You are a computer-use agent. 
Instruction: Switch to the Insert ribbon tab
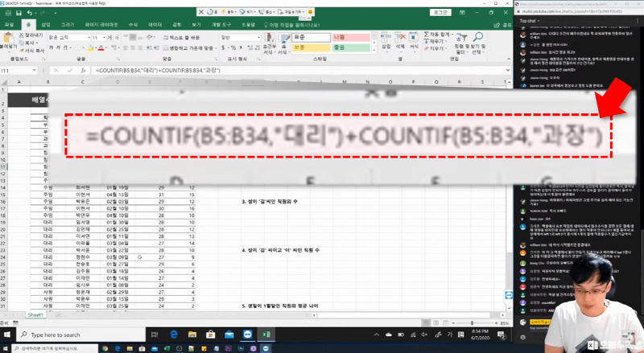(45, 25)
